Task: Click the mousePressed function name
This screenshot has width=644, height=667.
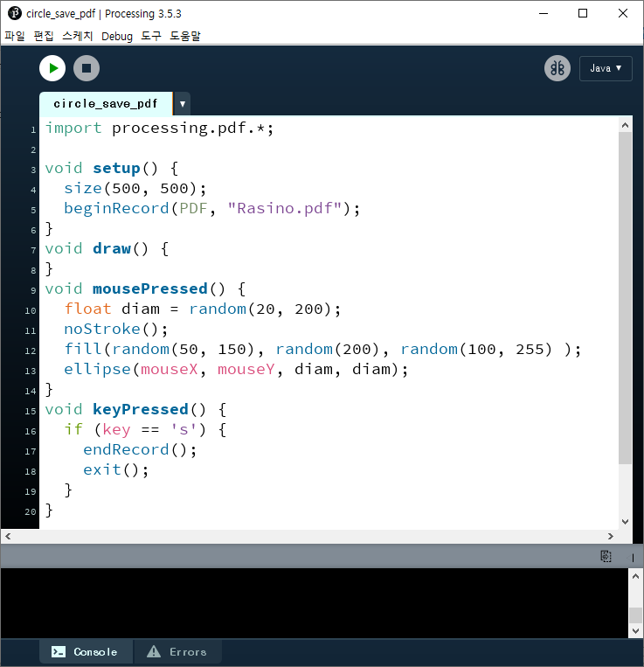Action: coord(150,288)
